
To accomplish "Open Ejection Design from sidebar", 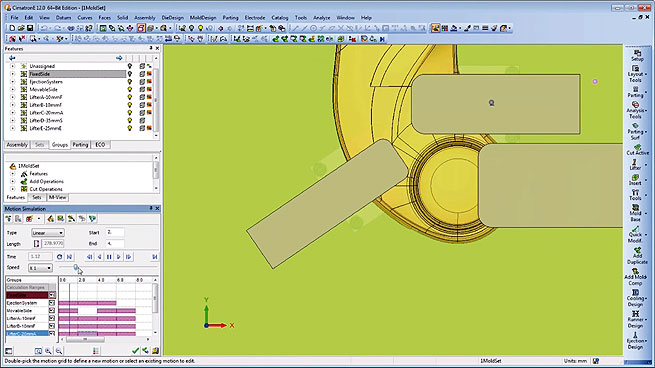I will click(635, 340).
